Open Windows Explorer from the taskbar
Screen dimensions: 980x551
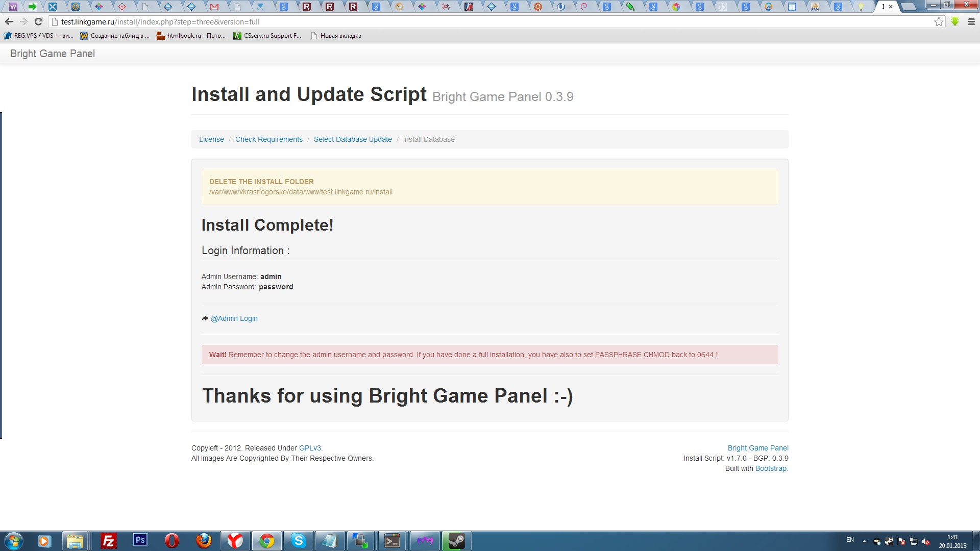click(x=75, y=541)
